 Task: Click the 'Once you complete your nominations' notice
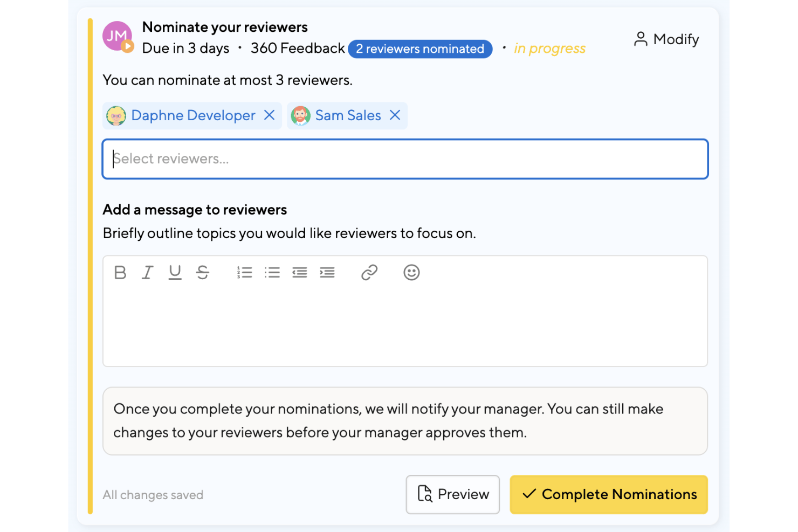click(x=405, y=421)
